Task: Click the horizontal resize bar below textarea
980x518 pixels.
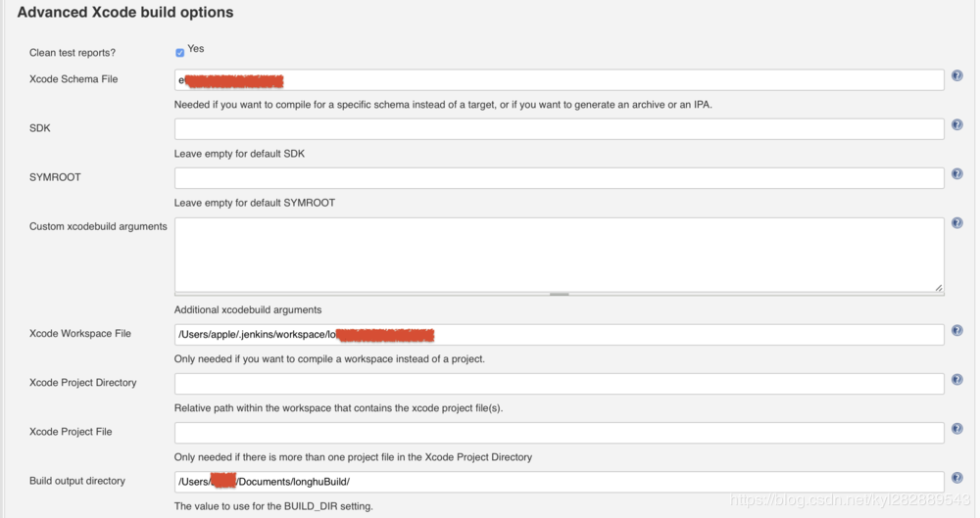Action: (560, 294)
